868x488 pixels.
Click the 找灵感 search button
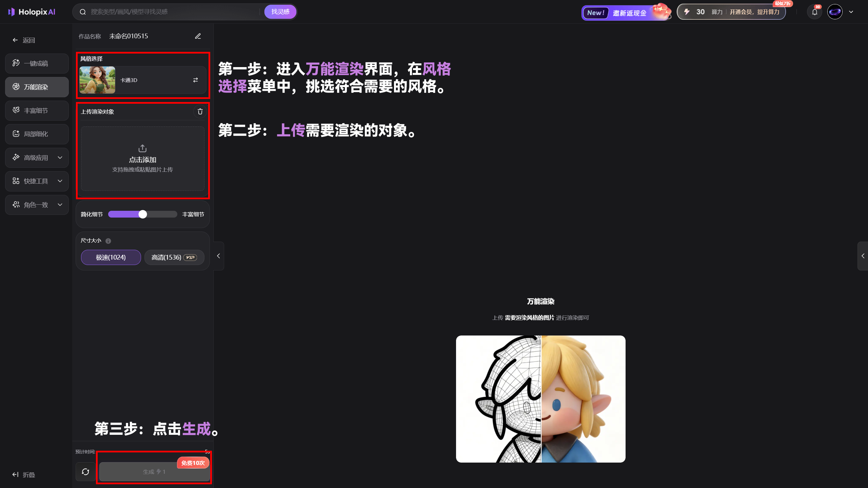[x=280, y=11]
